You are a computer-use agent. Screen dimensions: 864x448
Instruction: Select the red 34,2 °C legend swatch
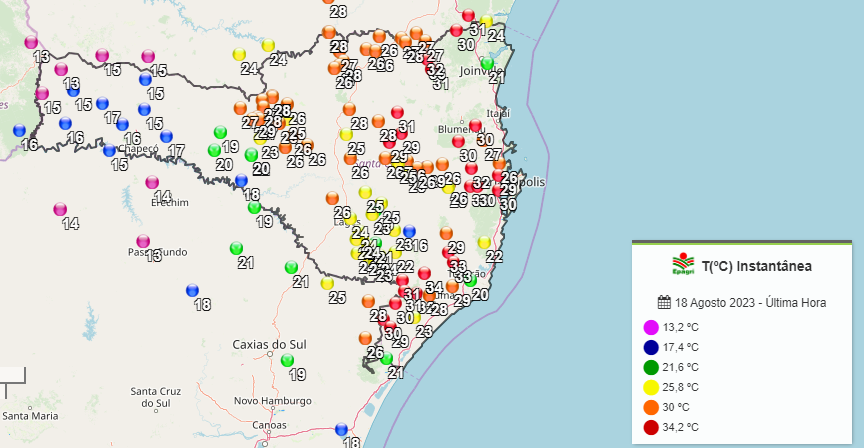651,427
